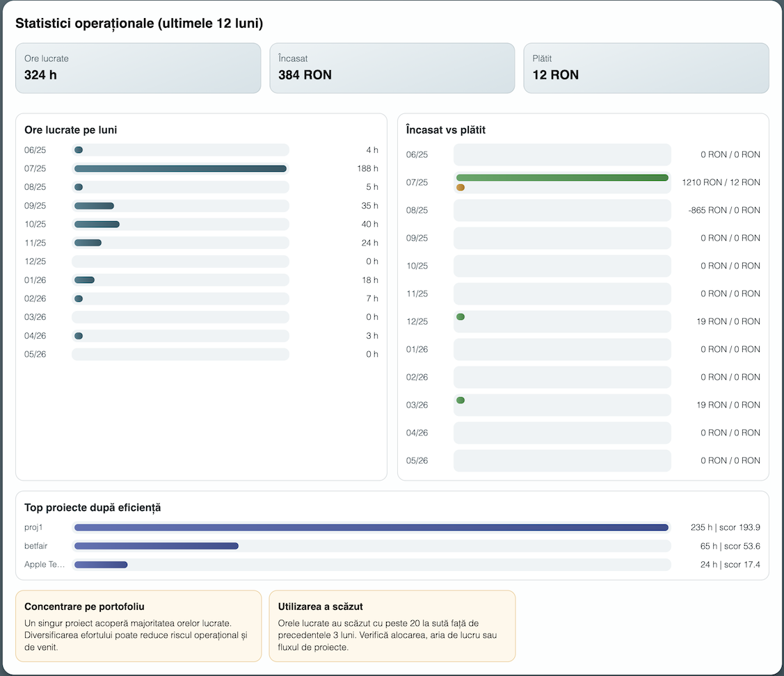
Task: Select the "Ore lucrate" 324 h summary card
Action: [138, 68]
